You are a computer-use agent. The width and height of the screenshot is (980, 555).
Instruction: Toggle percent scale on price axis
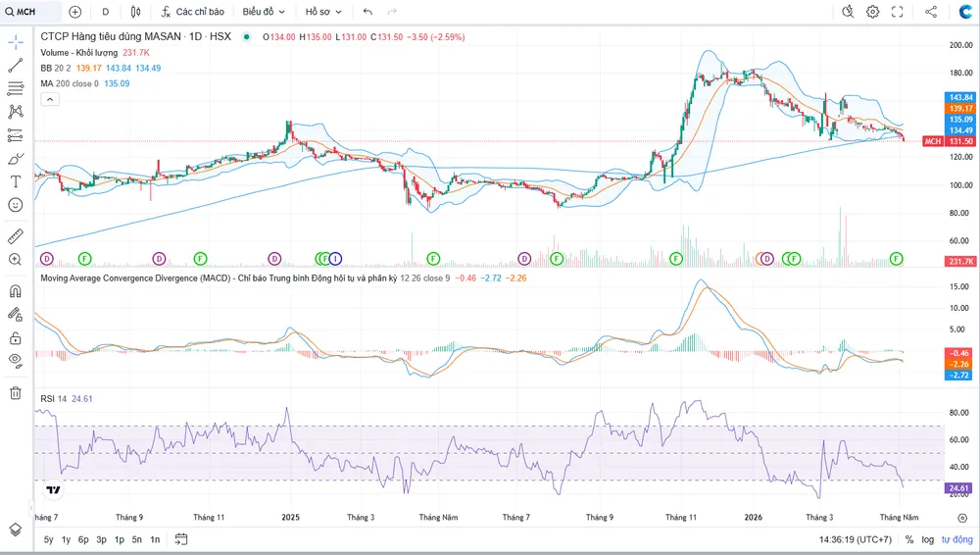coord(909,539)
